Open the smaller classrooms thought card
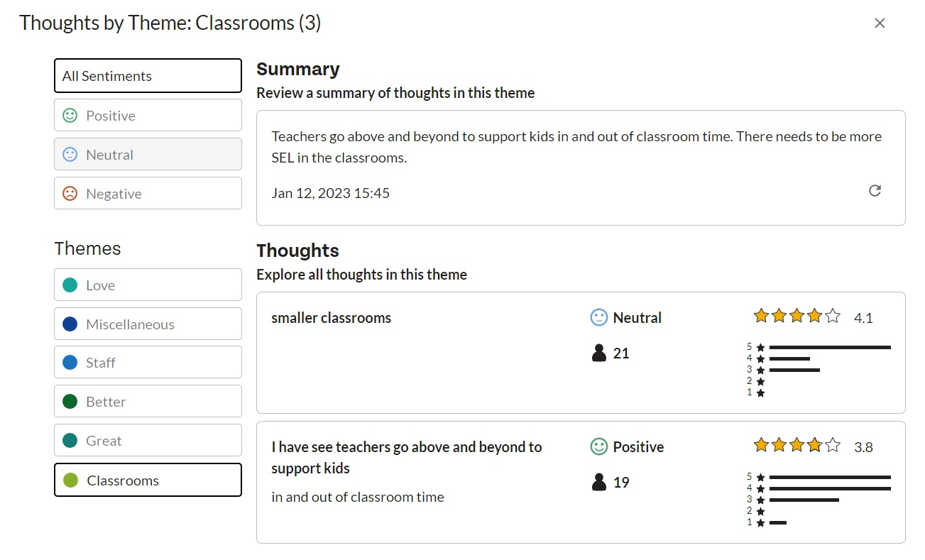This screenshot has height=560, width=925. tap(581, 353)
